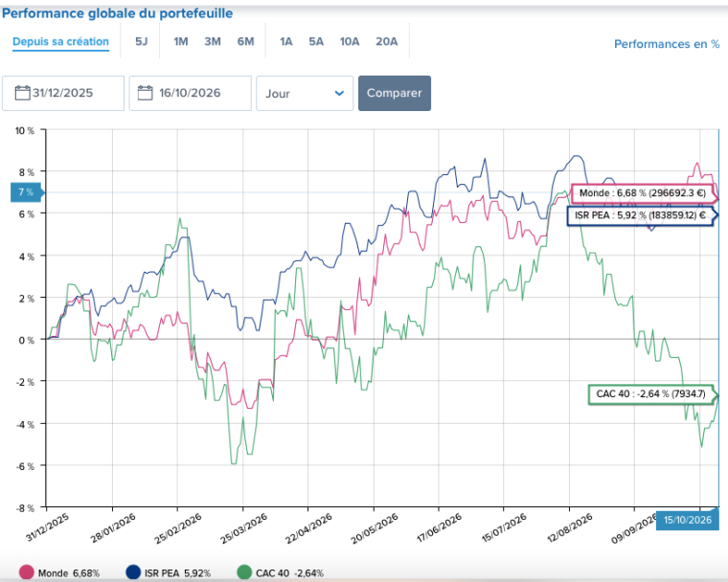Image resolution: width=728 pixels, height=582 pixels.
Task: Edit the start date field 31/12/2025
Action: click(x=63, y=93)
